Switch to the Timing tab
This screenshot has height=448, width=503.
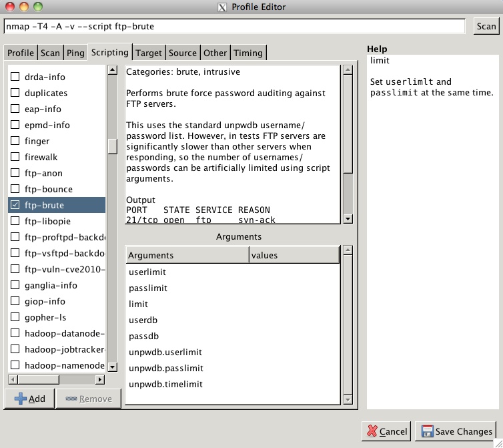tap(248, 53)
